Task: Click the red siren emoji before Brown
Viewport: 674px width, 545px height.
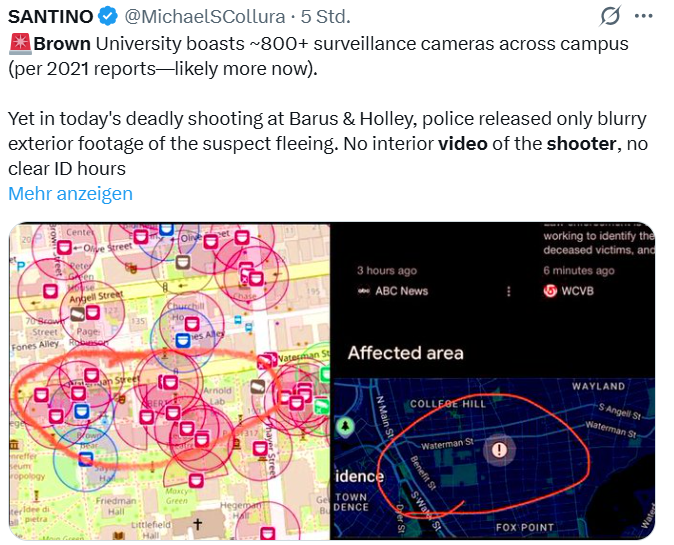Action: [x=20, y=44]
